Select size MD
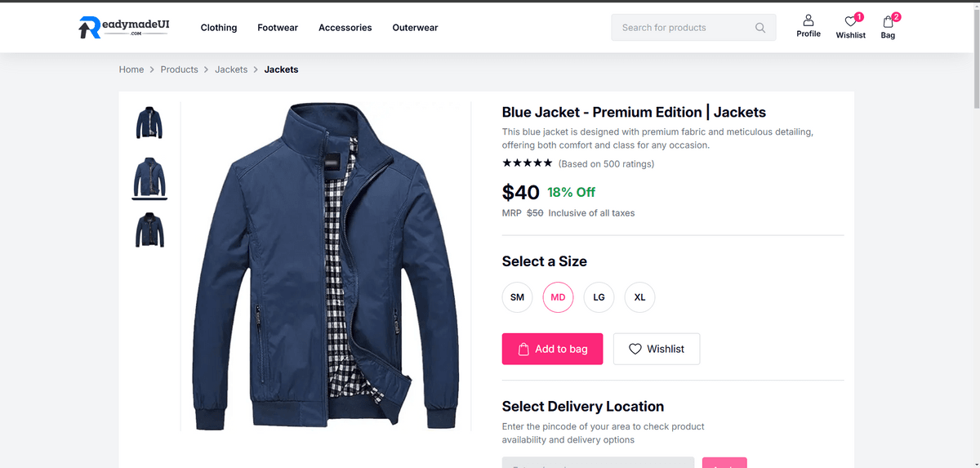 [x=558, y=297]
